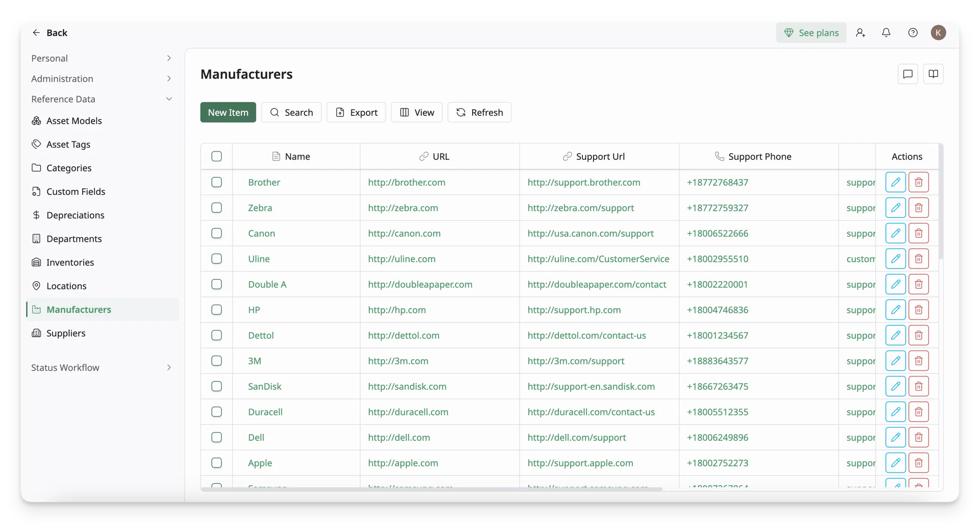The height and width of the screenshot is (523, 980).
Task: Click the horizontal table scrollbar
Action: click(432, 489)
